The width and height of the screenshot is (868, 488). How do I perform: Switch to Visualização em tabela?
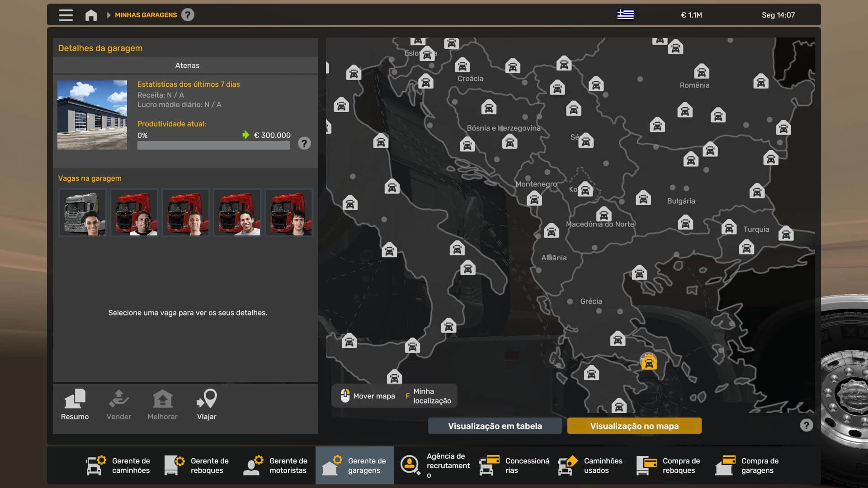[x=495, y=426]
